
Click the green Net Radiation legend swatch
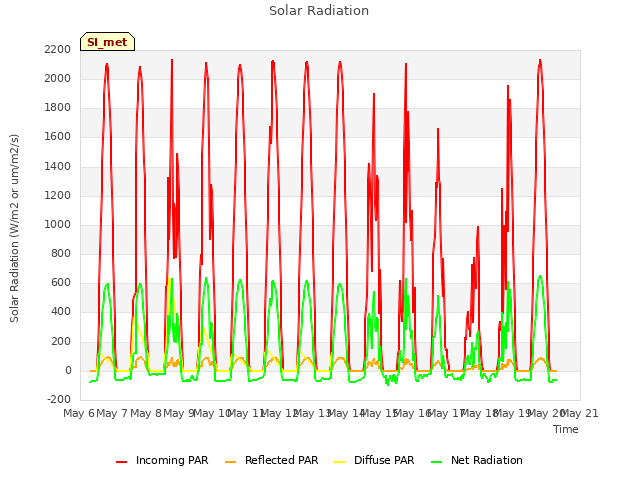(x=437, y=462)
